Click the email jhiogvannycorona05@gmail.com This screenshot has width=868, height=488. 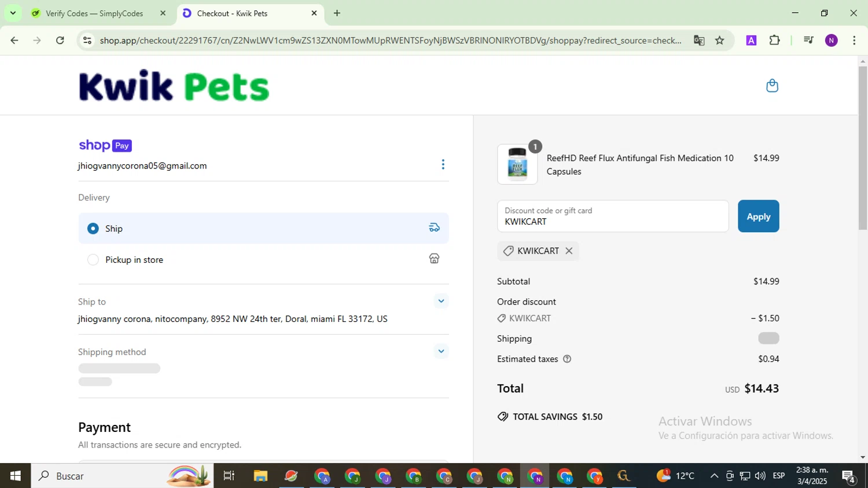pos(142,166)
